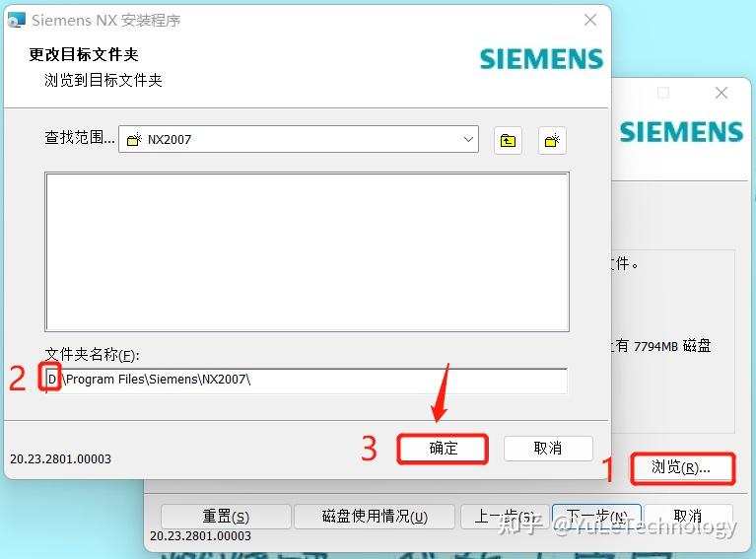Confirm with the 确定 button
This screenshot has width=756, height=559.
click(x=443, y=449)
